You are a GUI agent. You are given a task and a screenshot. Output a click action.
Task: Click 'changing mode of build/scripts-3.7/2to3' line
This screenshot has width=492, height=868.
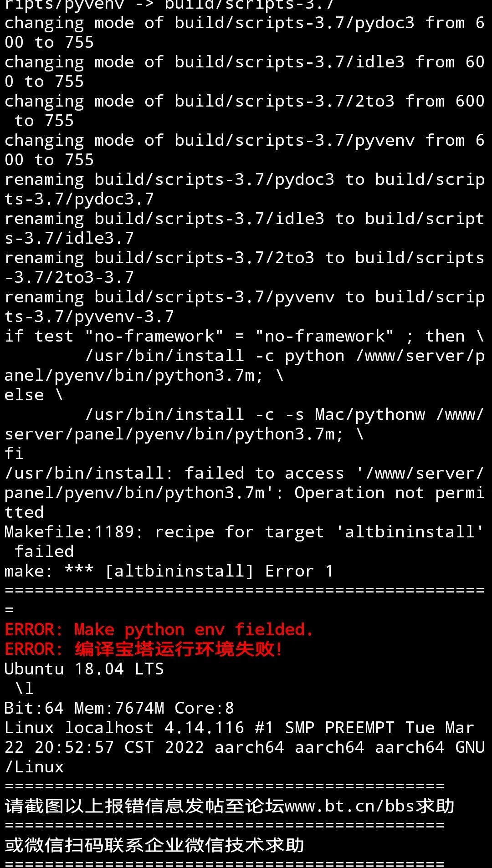[x=244, y=111]
